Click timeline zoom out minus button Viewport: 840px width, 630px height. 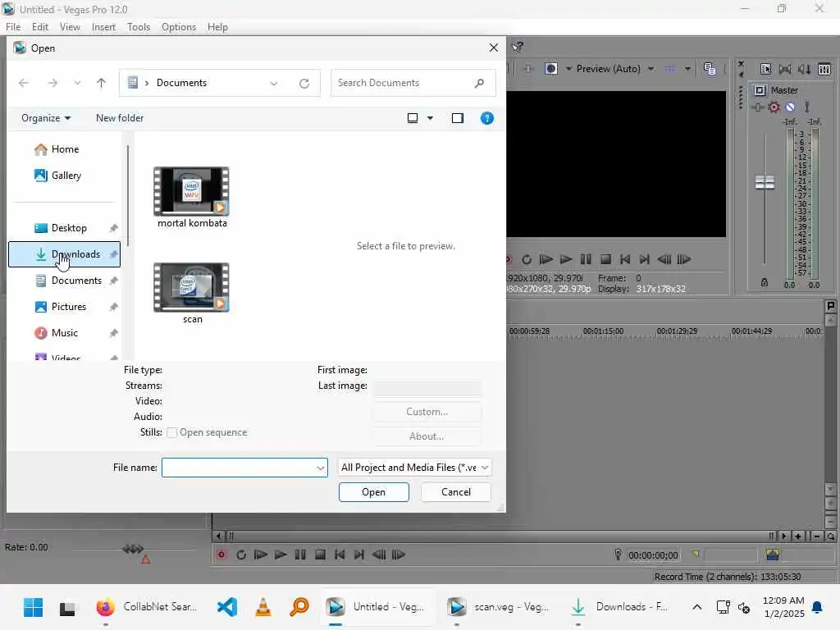tap(817, 536)
